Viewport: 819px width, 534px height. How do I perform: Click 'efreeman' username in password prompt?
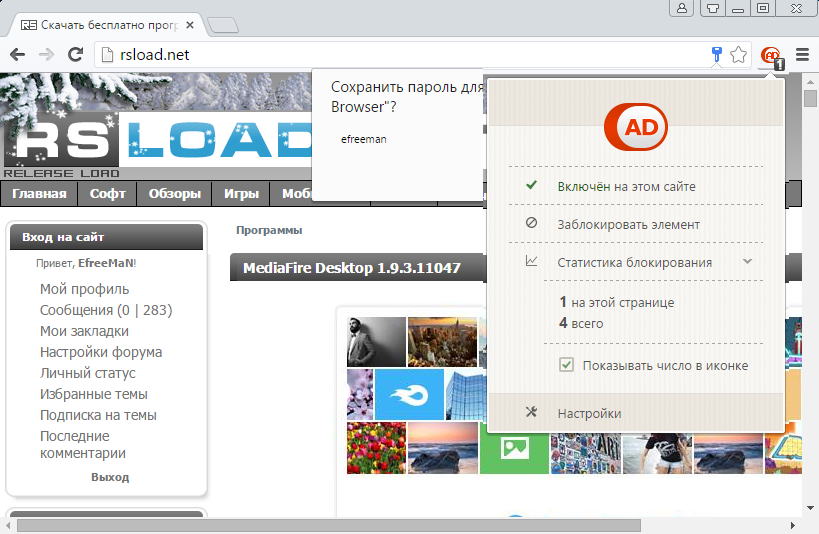click(x=364, y=139)
